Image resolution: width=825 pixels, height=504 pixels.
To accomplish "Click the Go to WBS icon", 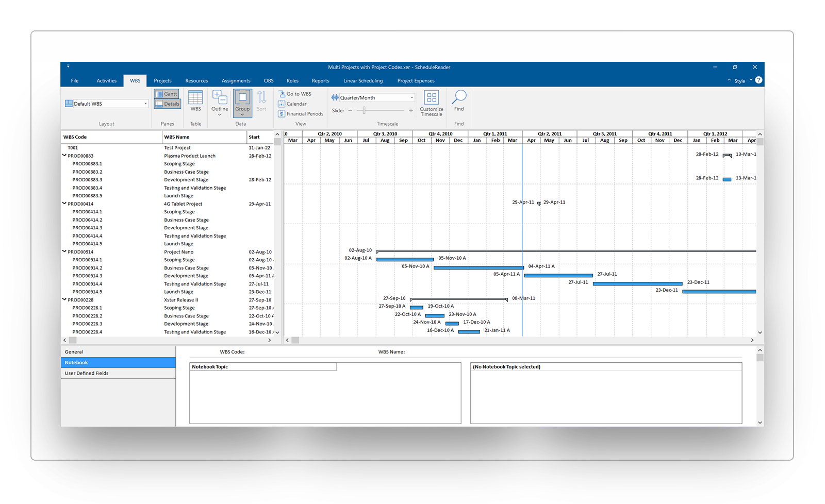I will point(295,94).
